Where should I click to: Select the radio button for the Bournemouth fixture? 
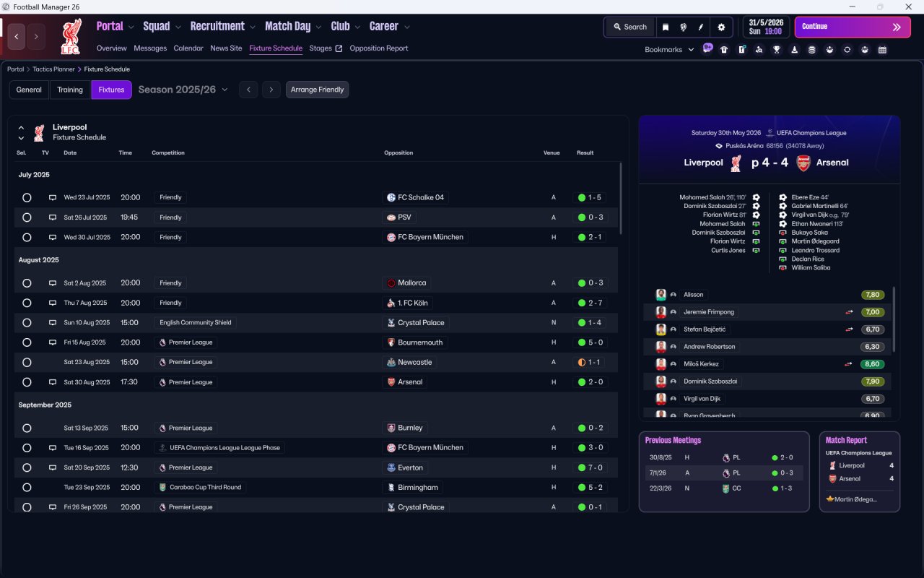(27, 342)
